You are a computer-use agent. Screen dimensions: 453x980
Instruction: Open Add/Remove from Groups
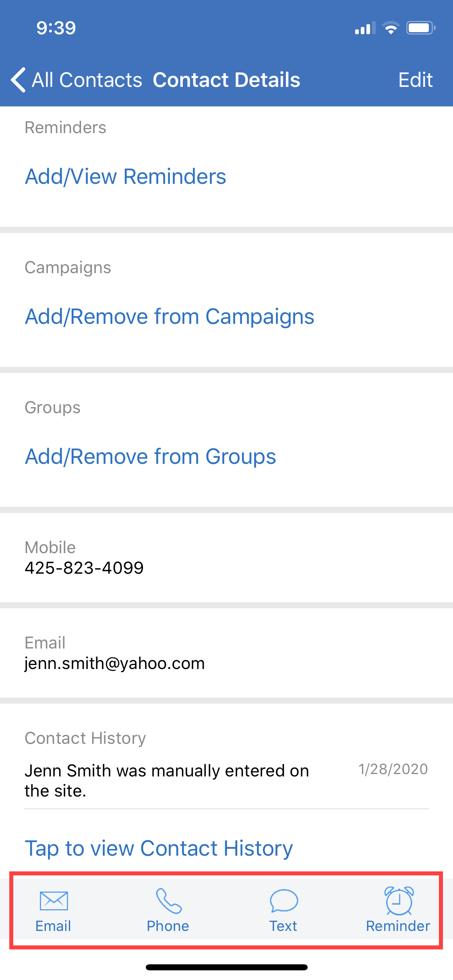[x=151, y=457]
